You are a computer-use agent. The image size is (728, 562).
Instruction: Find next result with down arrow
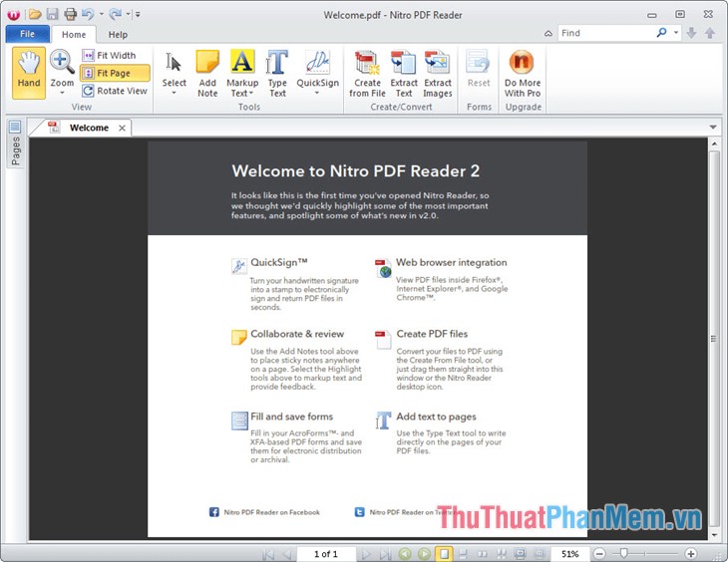pyautogui.click(x=691, y=33)
